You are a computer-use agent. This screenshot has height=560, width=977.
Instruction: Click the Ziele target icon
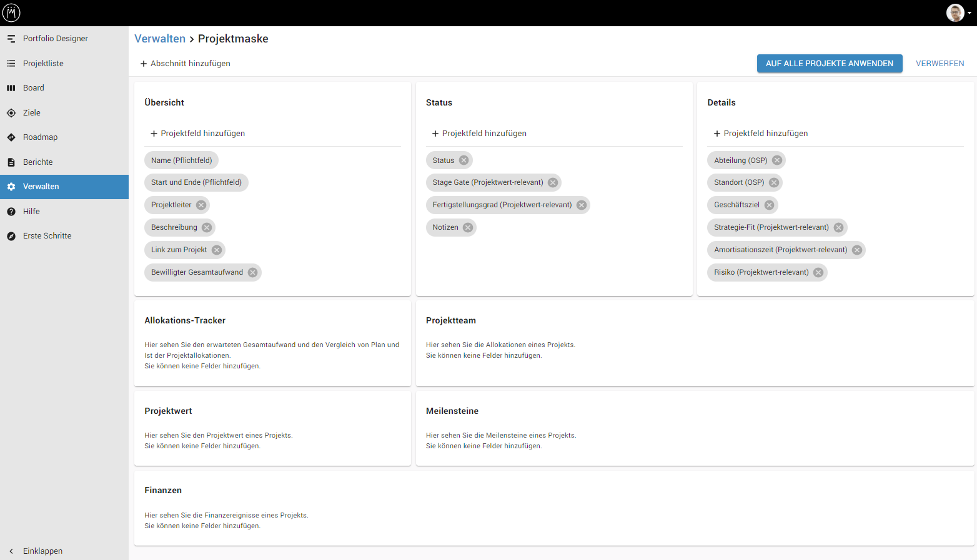pos(11,113)
